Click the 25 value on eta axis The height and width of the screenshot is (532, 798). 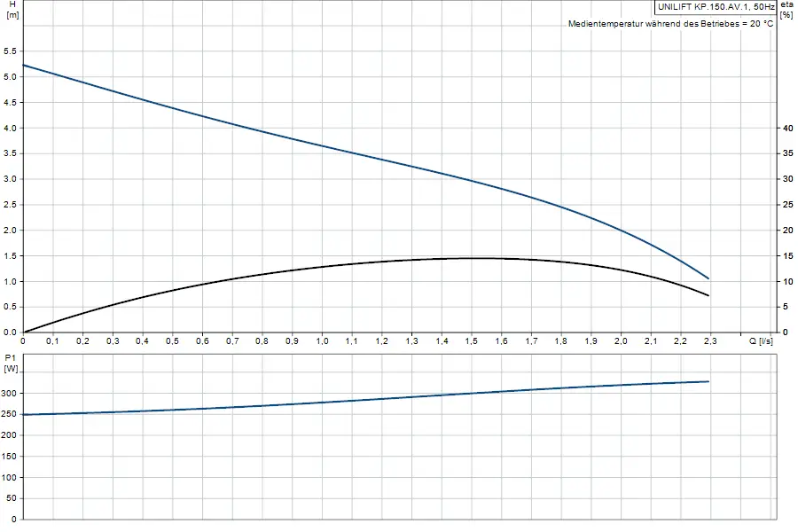click(788, 205)
